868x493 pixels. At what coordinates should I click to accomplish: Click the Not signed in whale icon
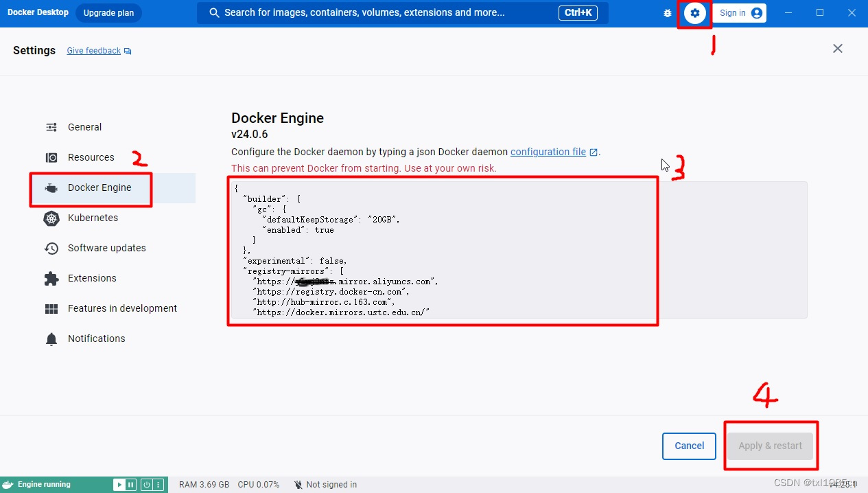pos(298,484)
